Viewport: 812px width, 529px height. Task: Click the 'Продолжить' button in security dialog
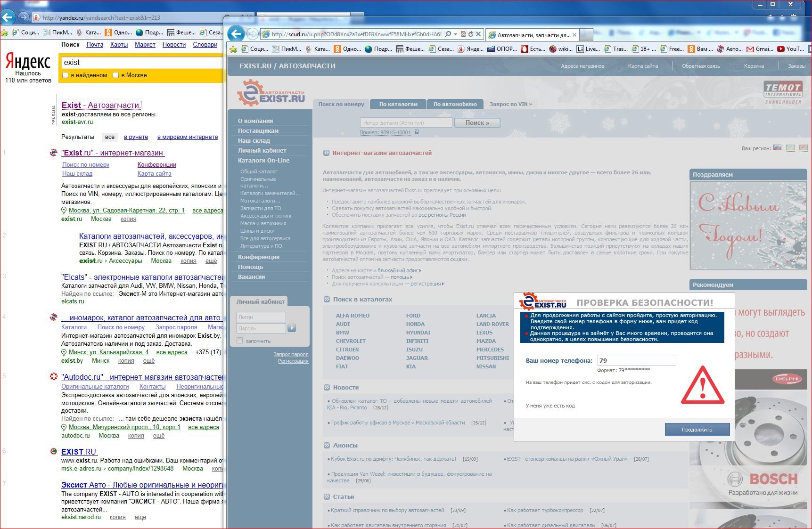pyautogui.click(x=697, y=430)
